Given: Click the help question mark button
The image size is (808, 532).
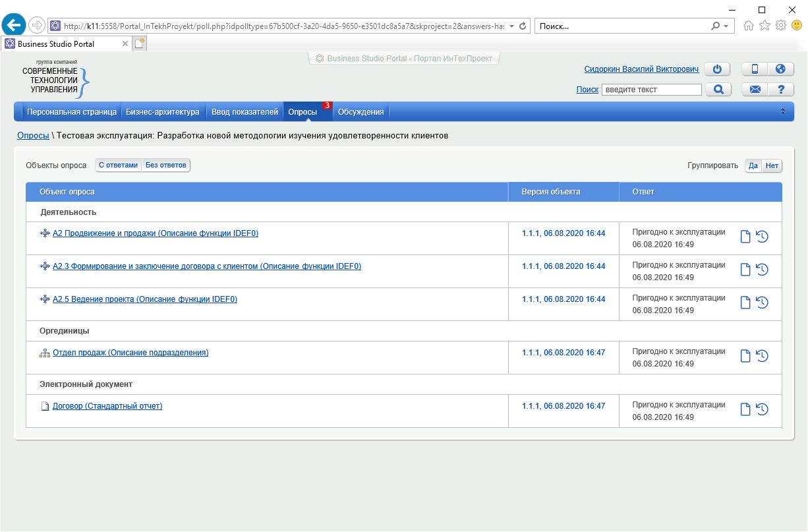Looking at the screenshot, I should (781, 90).
